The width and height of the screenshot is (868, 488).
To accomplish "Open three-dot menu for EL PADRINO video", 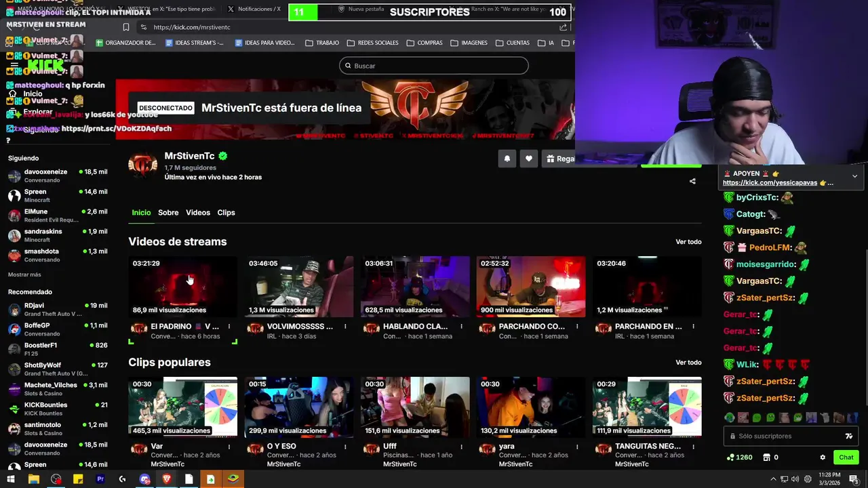I will coord(229,327).
